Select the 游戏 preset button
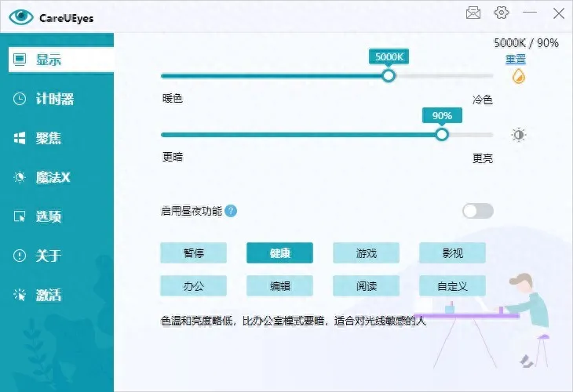Image resolution: width=573 pixels, height=392 pixels. tap(366, 252)
